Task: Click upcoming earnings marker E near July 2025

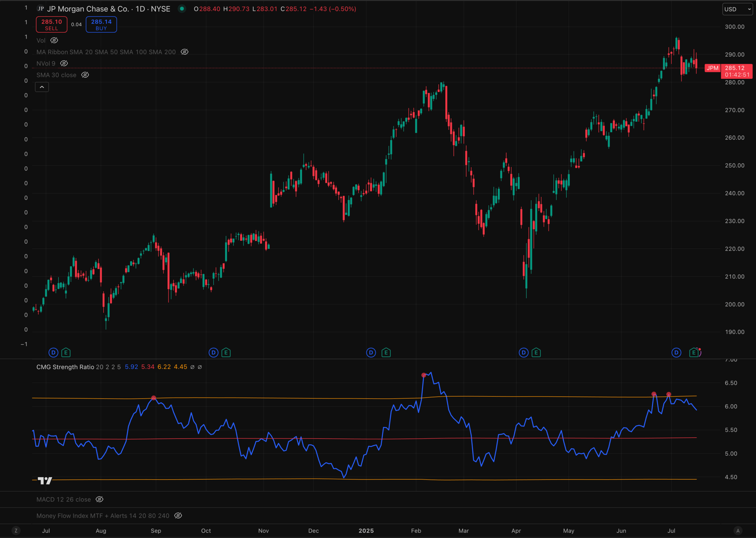Action: (x=694, y=353)
